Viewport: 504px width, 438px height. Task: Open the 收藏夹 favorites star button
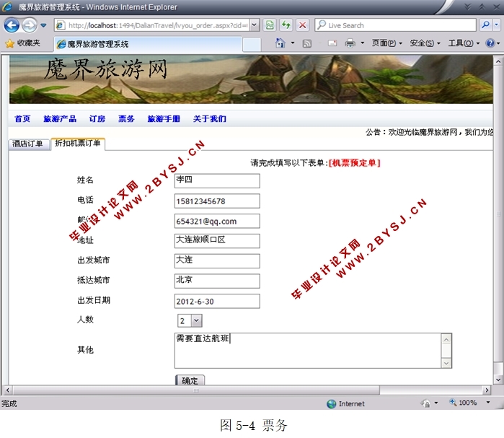22,43
